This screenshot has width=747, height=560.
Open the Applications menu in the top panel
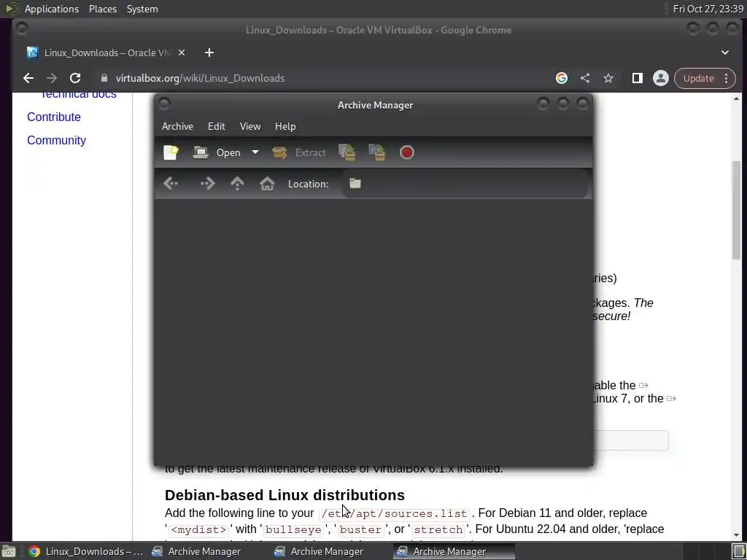pos(52,9)
